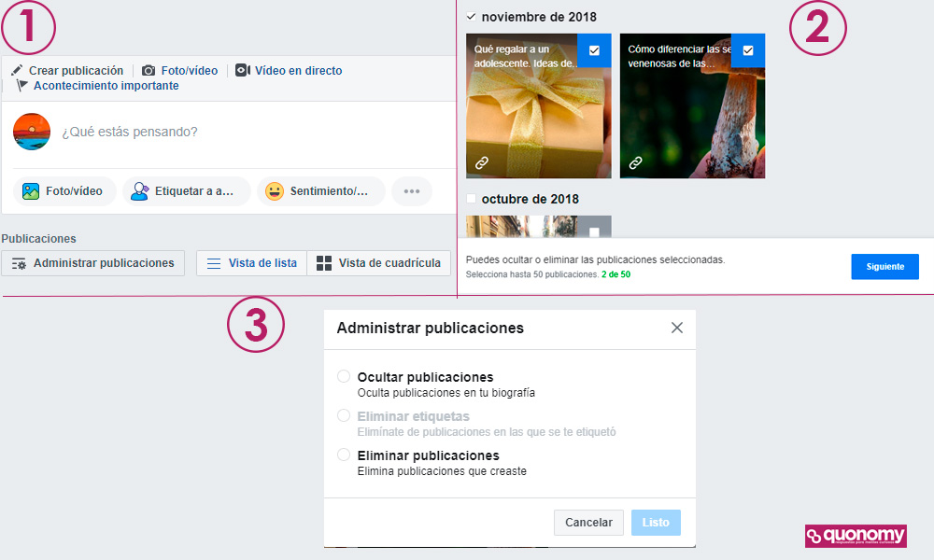Check the octubre de 2018 checkbox
The width and height of the screenshot is (934, 560).
(x=471, y=199)
